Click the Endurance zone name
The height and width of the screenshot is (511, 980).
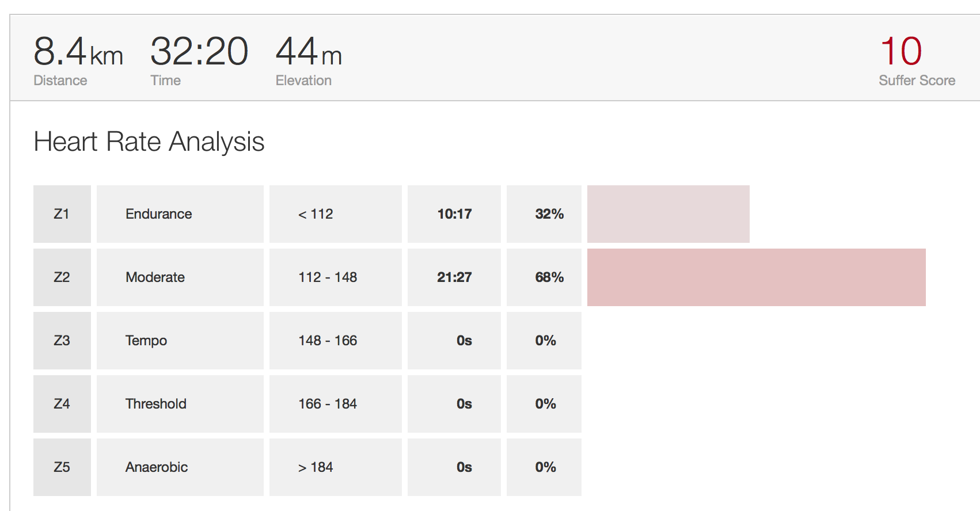coord(159,214)
